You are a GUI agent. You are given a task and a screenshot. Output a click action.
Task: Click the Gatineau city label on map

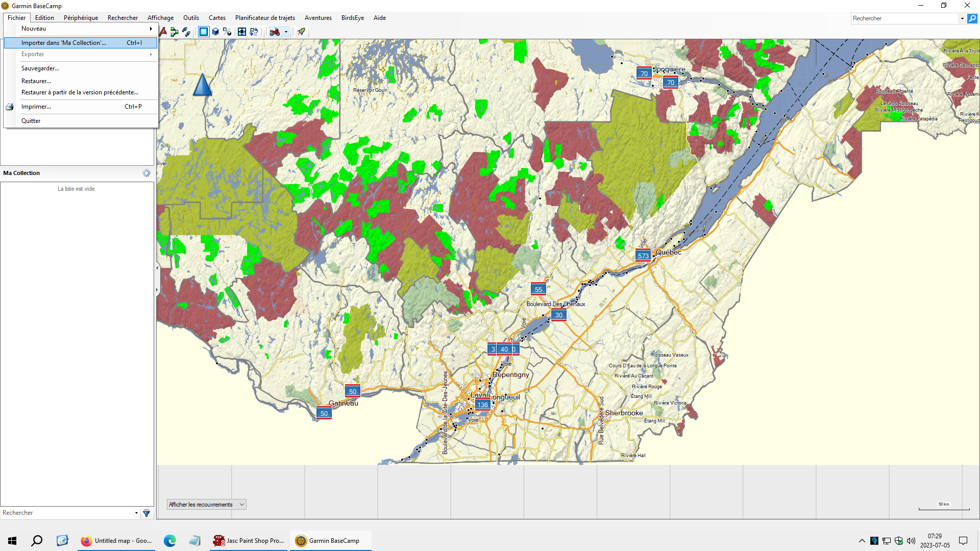[x=344, y=403]
